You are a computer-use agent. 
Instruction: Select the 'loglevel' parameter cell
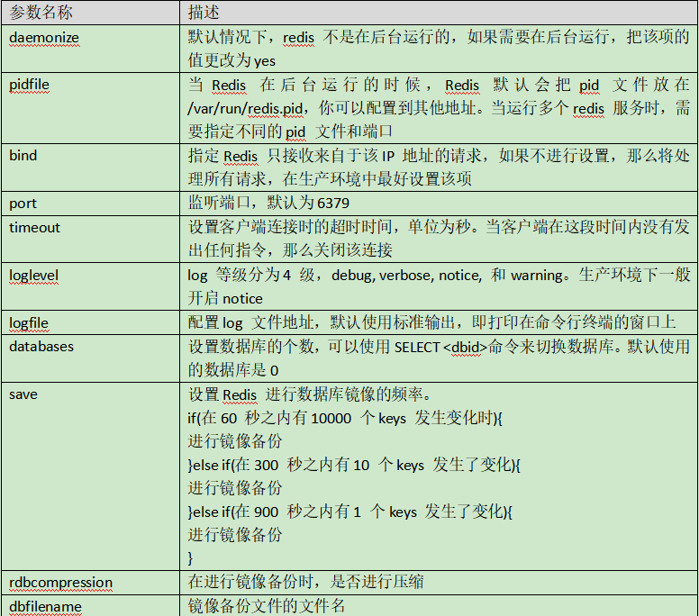click(x=90, y=286)
